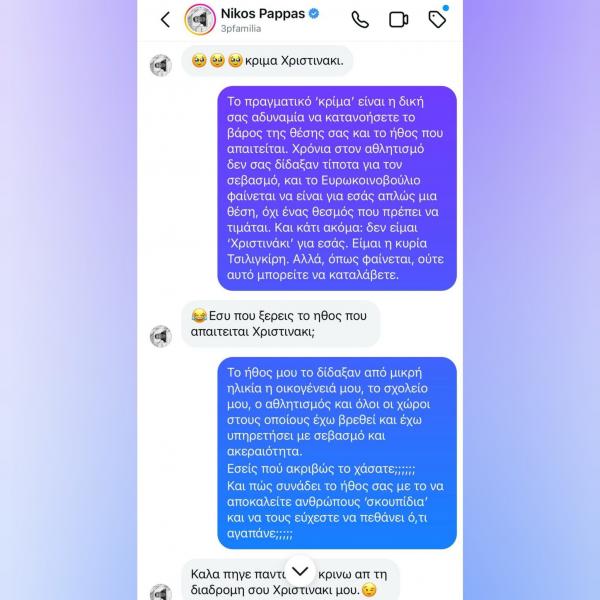Select sender avatar beside the 'Εσυ που ξερεις' message

pyautogui.click(x=161, y=336)
